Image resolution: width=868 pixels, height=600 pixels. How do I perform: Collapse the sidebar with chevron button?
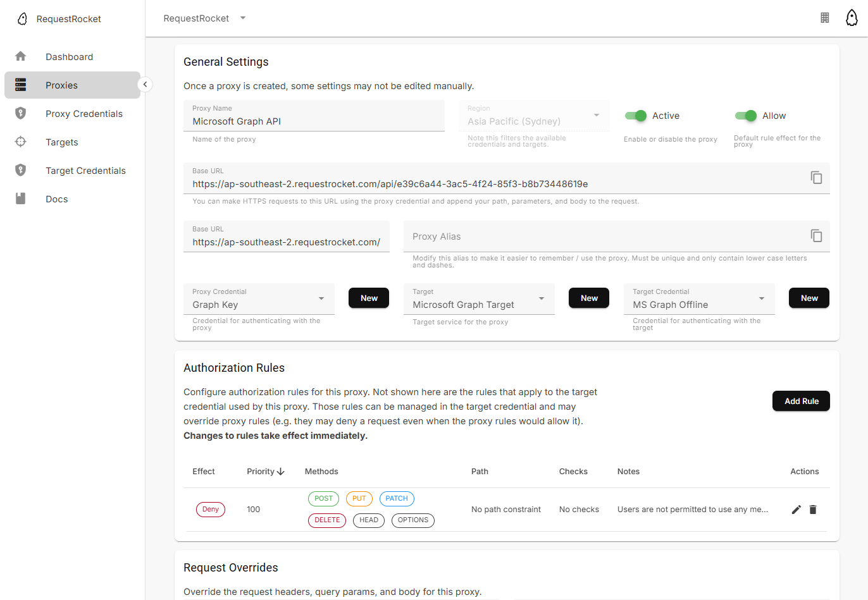coord(145,85)
